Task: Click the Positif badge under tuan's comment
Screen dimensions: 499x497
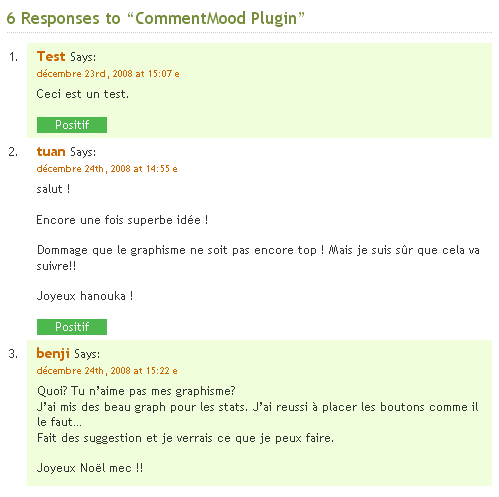Action: coord(72,327)
